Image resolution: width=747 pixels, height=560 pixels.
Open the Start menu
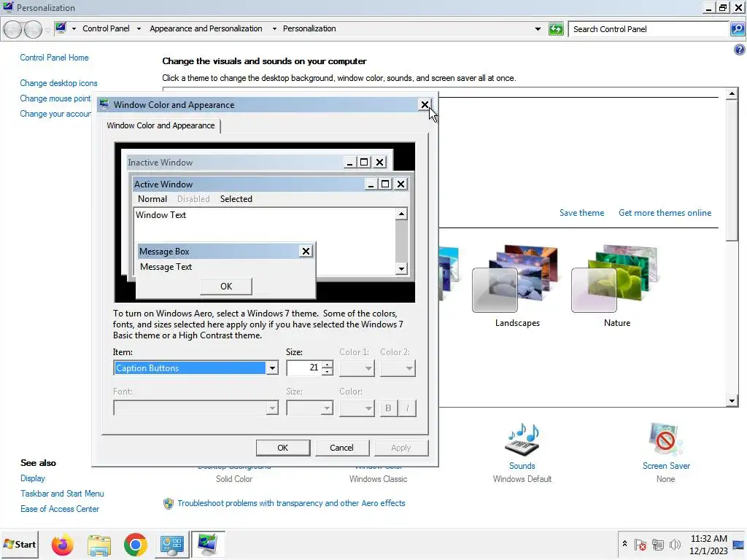(x=20, y=544)
